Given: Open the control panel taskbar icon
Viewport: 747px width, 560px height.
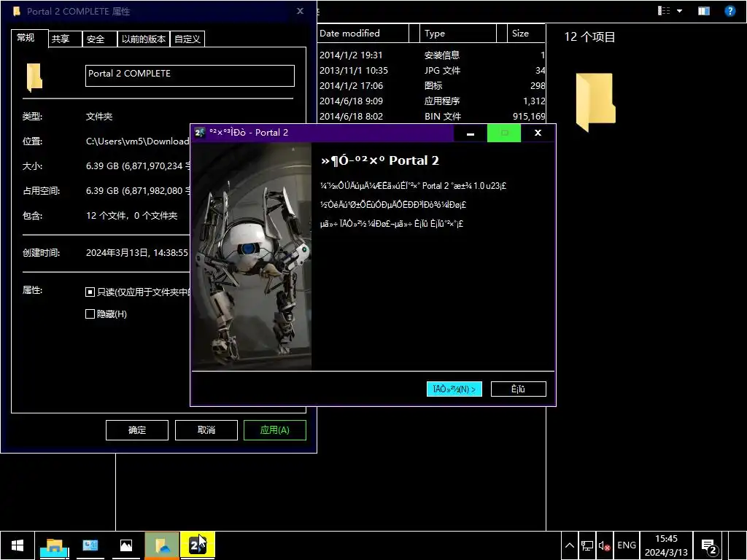Looking at the screenshot, I should (90, 545).
